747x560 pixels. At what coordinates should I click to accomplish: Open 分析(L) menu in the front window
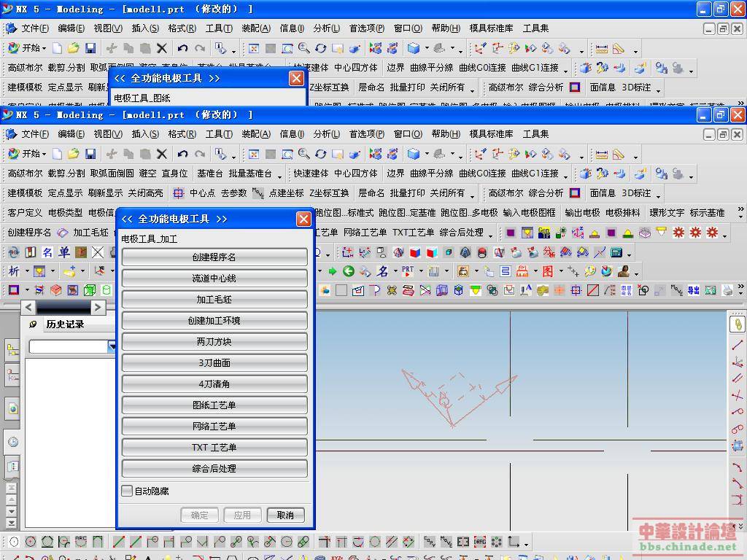[x=326, y=134]
